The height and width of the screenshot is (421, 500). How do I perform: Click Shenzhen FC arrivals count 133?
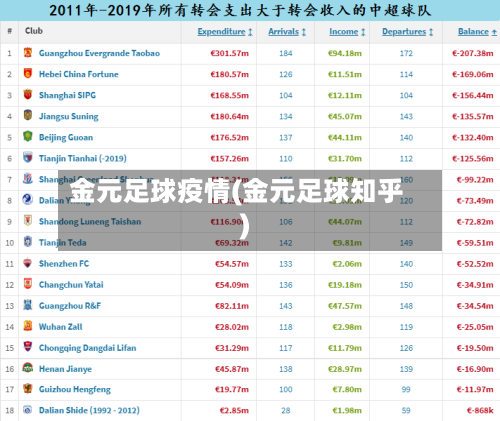[286, 264]
